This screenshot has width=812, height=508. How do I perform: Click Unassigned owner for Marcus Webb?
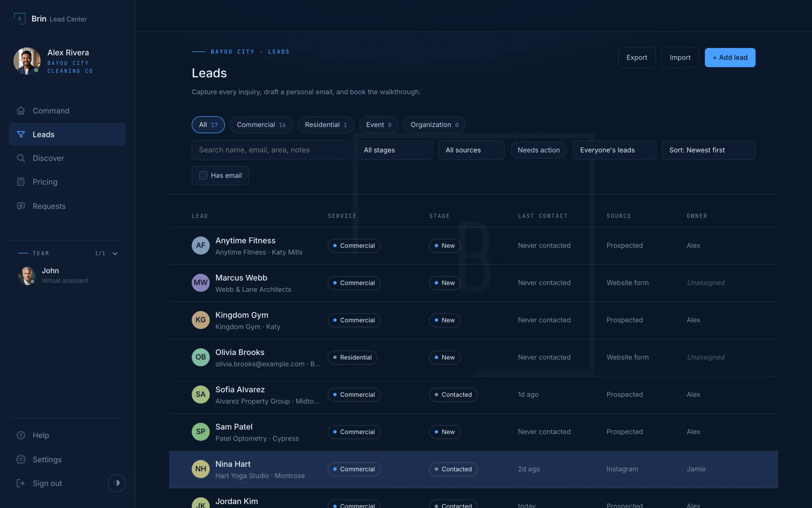click(705, 283)
